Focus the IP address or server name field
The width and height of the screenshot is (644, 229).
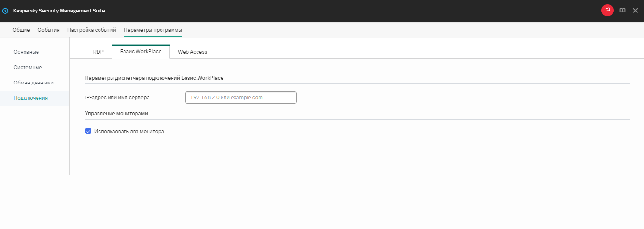(x=240, y=97)
